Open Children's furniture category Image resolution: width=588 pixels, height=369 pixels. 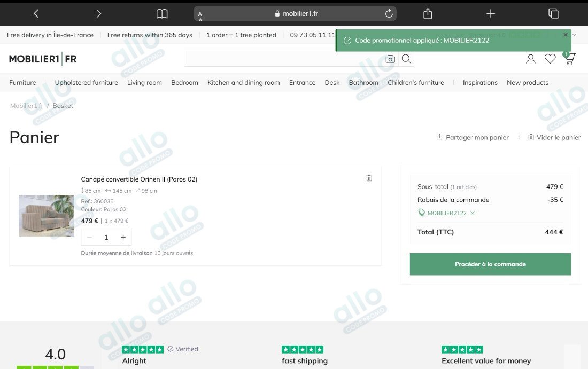click(x=415, y=82)
